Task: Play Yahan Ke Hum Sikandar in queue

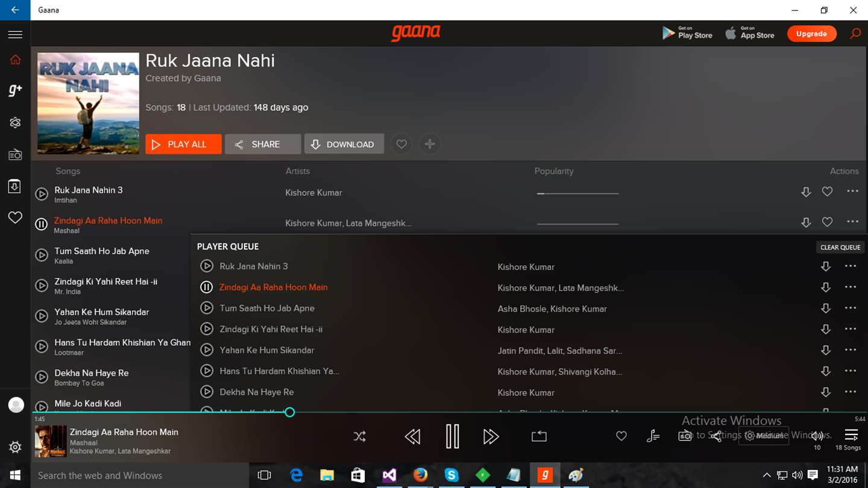Action: pos(207,349)
